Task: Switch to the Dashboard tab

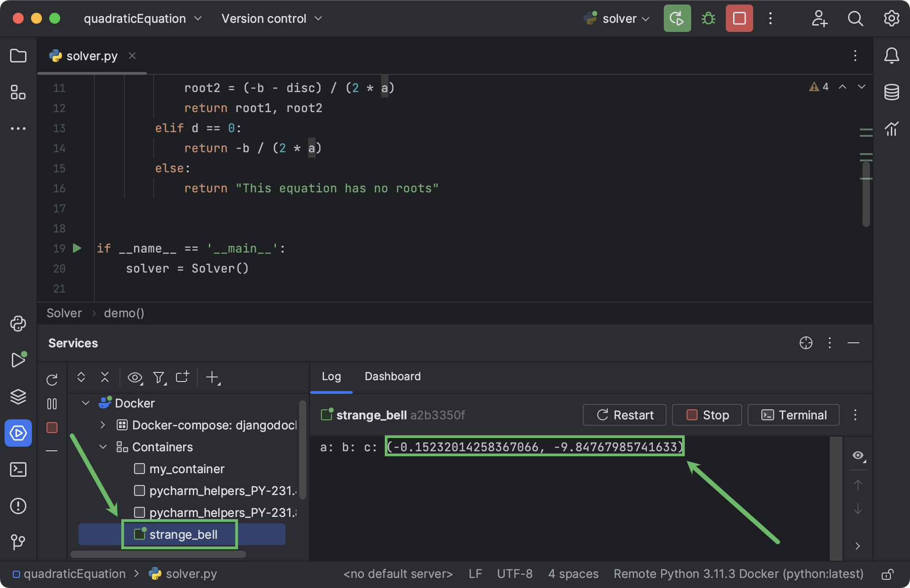Action: tap(392, 376)
